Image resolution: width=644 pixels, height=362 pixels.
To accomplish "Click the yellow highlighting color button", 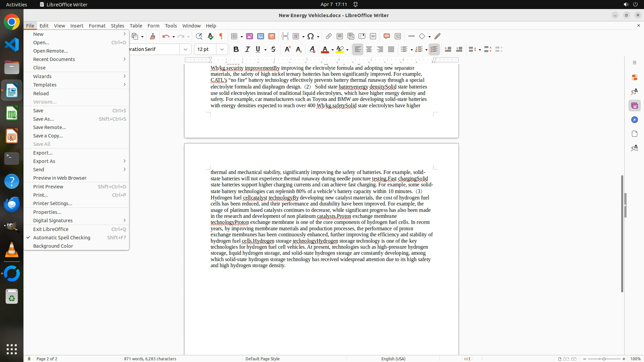I will tap(340, 49).
